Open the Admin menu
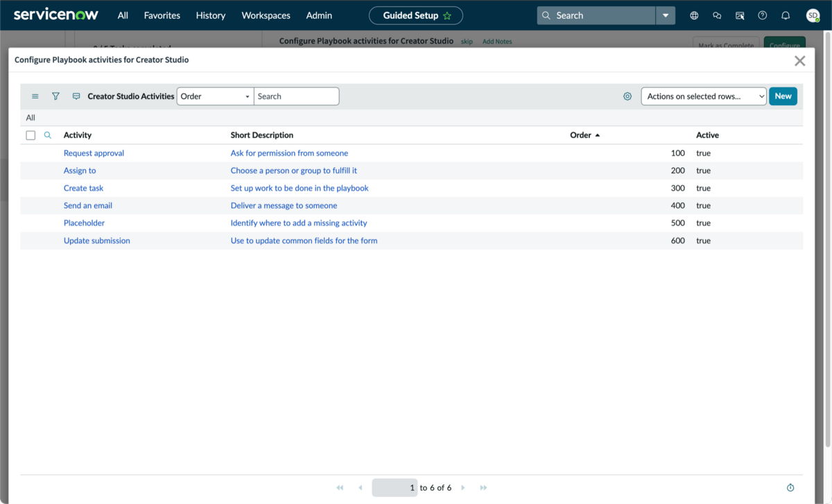The width and height of the screenshot is (832, 504). (x=319, y=15)
